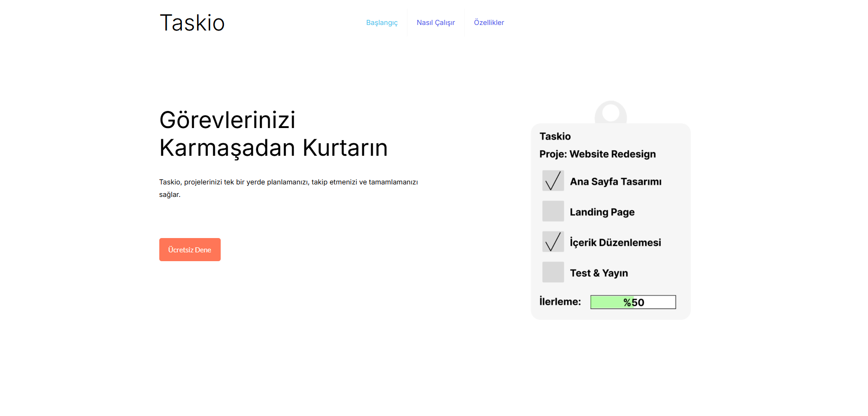The width and height of the screenshot is (868, 416).
Task: Click the Görevlerinizi Karmaşadan Kurtarın headline
Action: pos(273,134)
